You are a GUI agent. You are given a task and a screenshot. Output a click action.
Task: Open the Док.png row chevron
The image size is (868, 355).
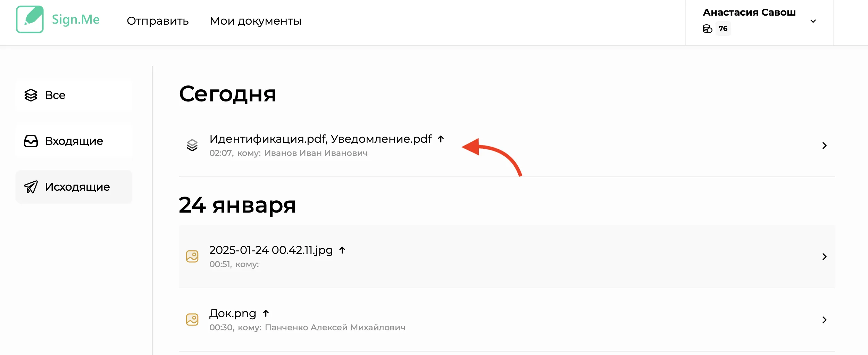[x=825, y=320]
